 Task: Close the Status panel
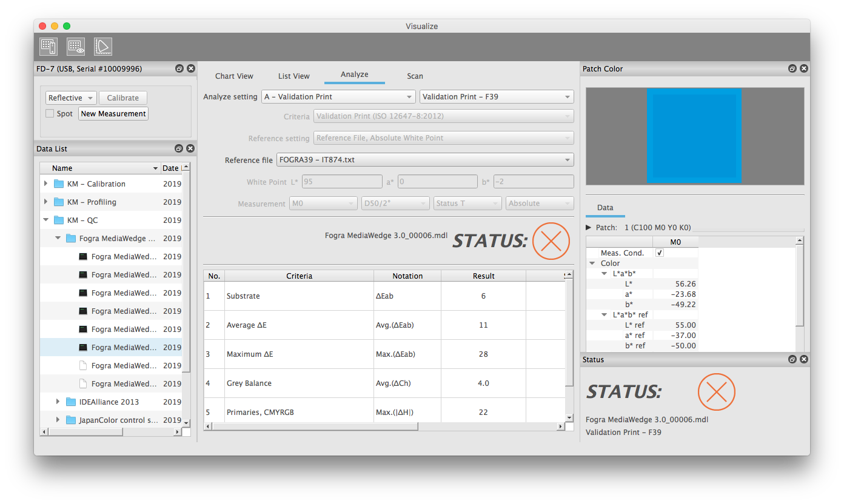(x=803, y=360)
